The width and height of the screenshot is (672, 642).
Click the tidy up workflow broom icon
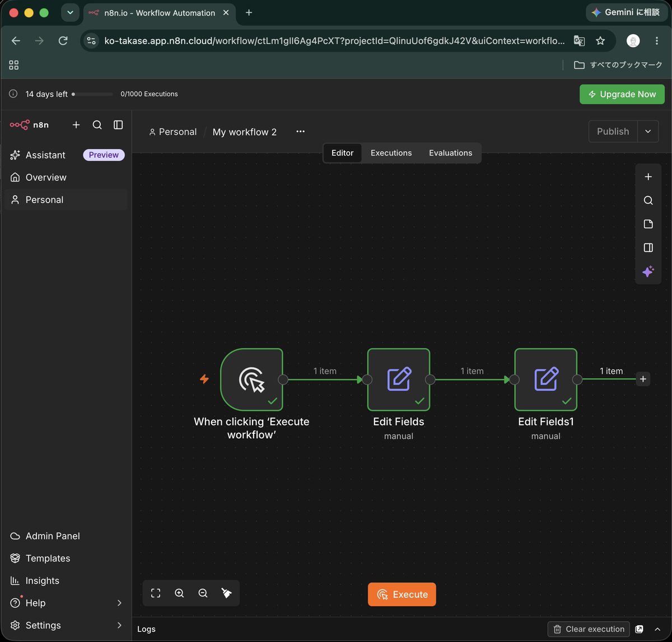pyautogui.click(x=226, y=593)
